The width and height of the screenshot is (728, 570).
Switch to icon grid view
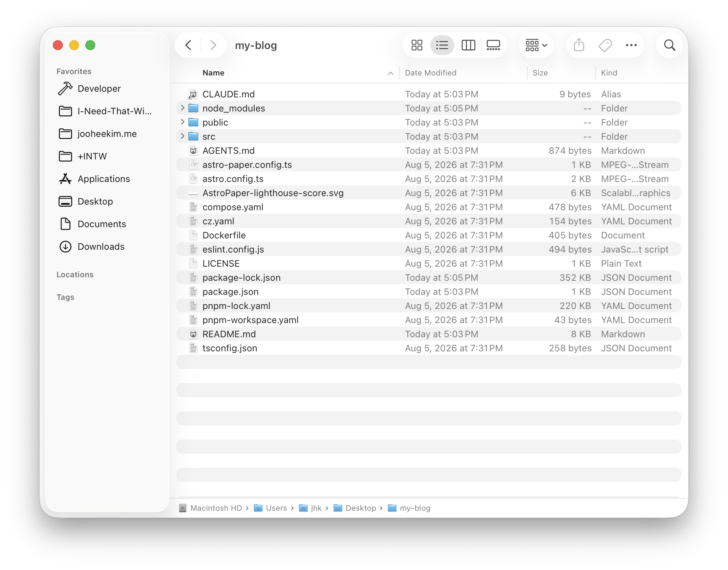(x=417, y=45)
